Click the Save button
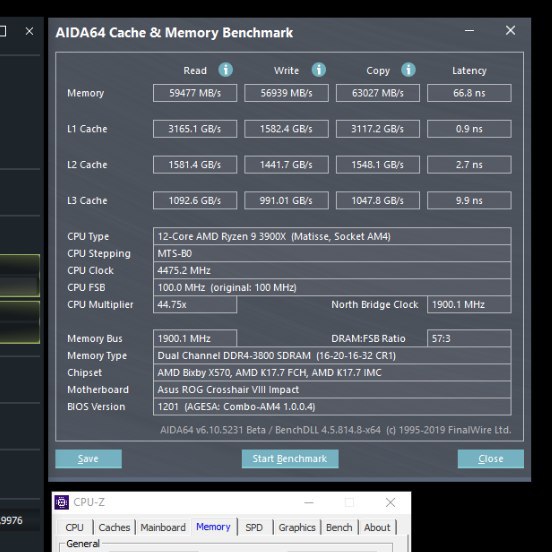 pos(88,459)
